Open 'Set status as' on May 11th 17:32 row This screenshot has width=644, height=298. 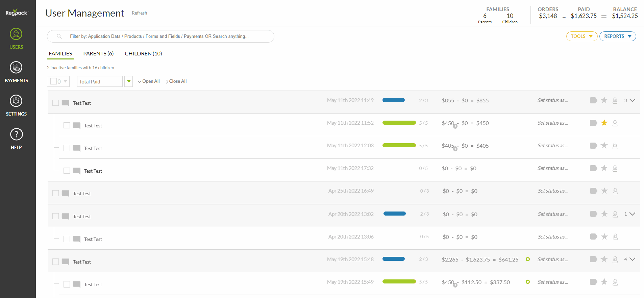pyautogui.click(x=553, y=168)
